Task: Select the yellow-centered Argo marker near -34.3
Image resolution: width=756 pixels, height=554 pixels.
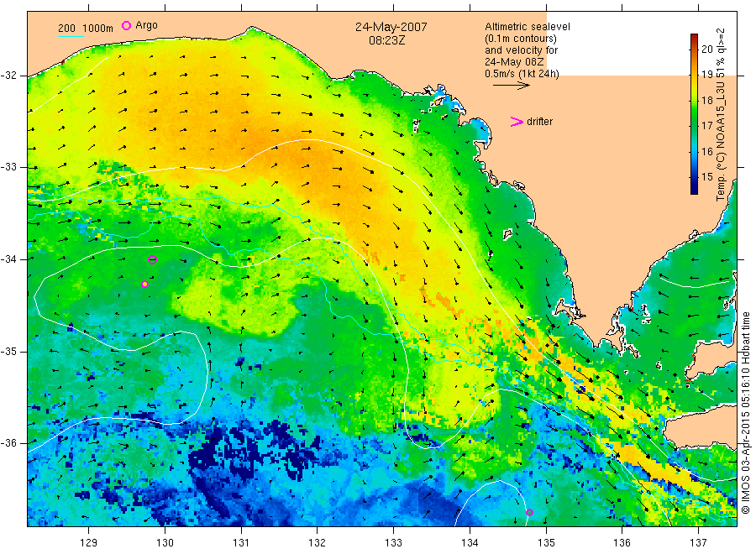Action: click(144, 285)
